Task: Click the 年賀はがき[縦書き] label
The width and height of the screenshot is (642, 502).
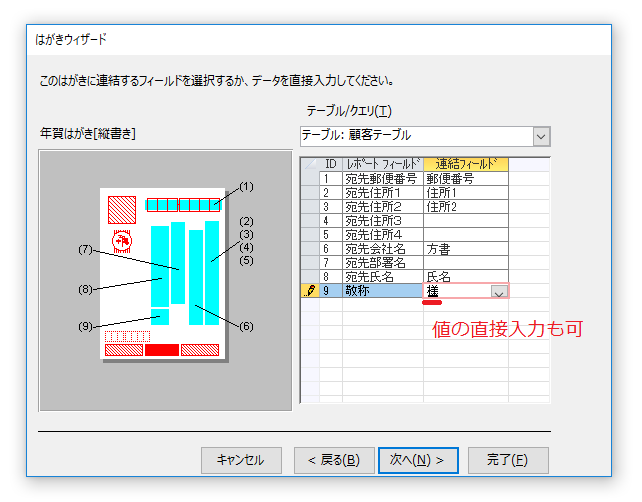Action: click(88, 133)
